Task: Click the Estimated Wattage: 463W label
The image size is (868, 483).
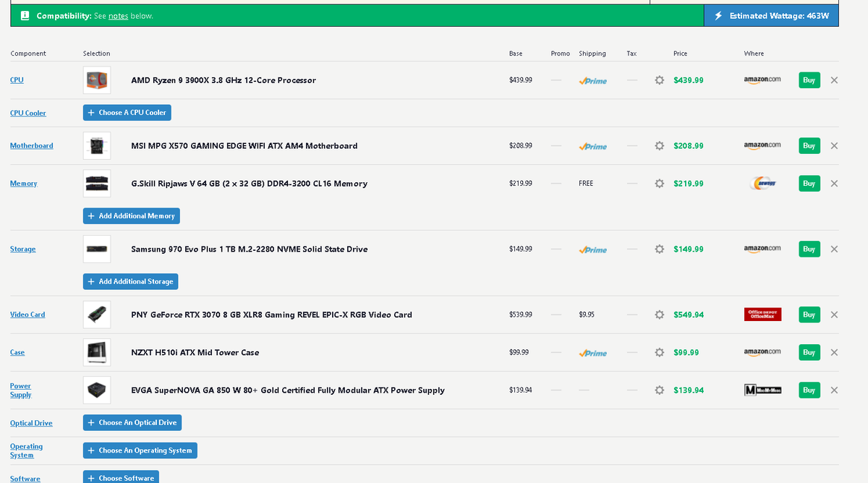Action: tap(779, 16)
